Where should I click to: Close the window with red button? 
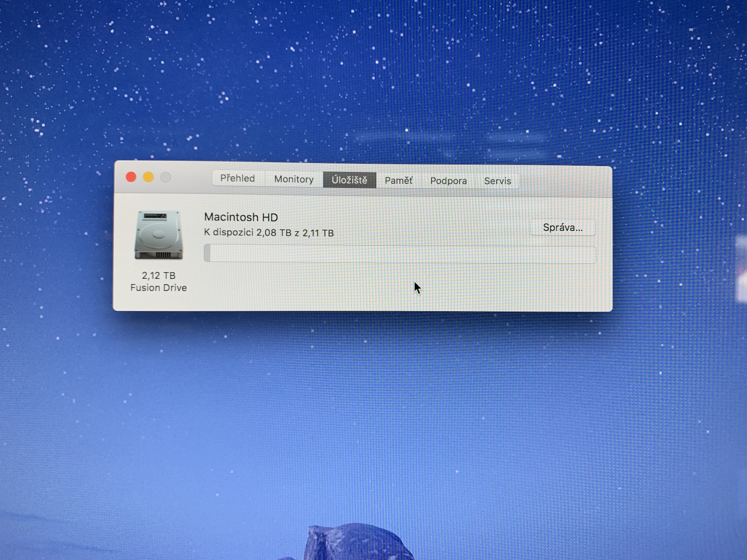tap(131, 177)
